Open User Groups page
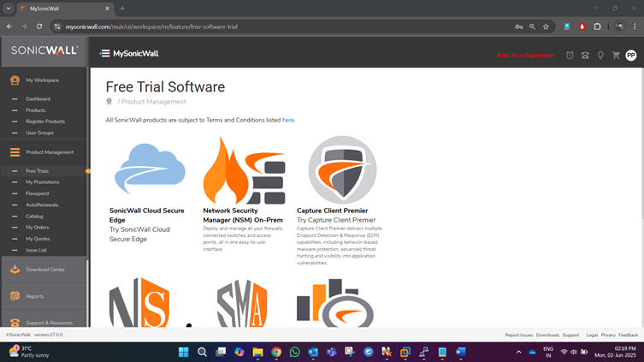Viewport: 644px width, 362px height. pyautogui.click(x=39, y=133)
